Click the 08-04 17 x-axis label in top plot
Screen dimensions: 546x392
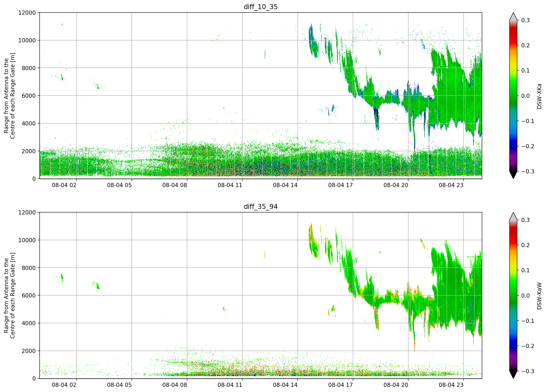pos(341,185)
